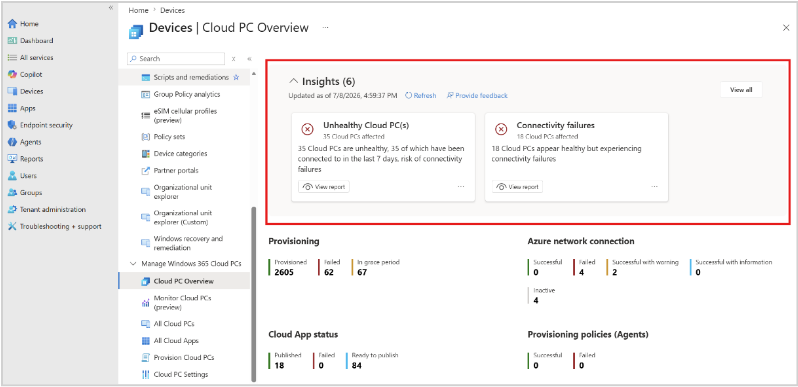Click In grace period count 67
Viewport: 798px width, 387px height.
pyautogui.click(x=362, y=272)
